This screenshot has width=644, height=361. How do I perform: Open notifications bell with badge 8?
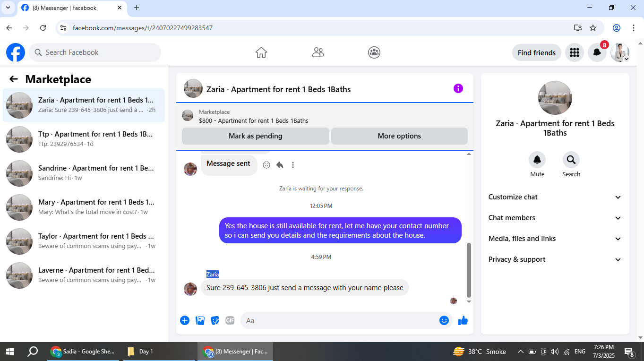tap(597, 52)
